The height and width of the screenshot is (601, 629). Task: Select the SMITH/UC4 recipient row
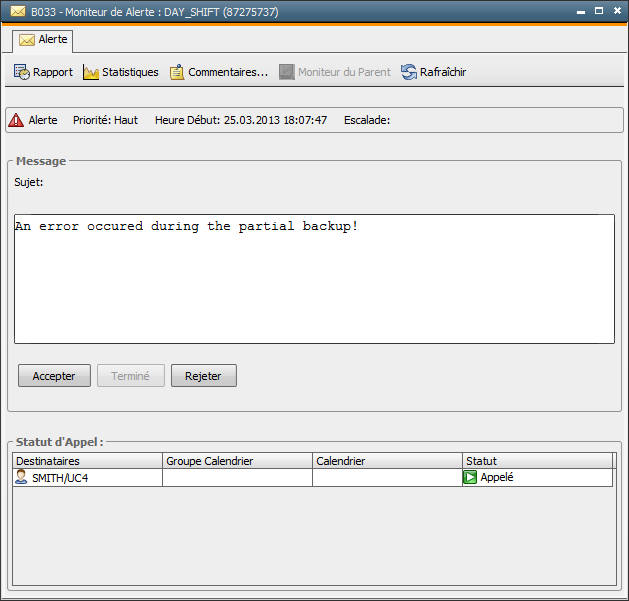tap(90, 478)
